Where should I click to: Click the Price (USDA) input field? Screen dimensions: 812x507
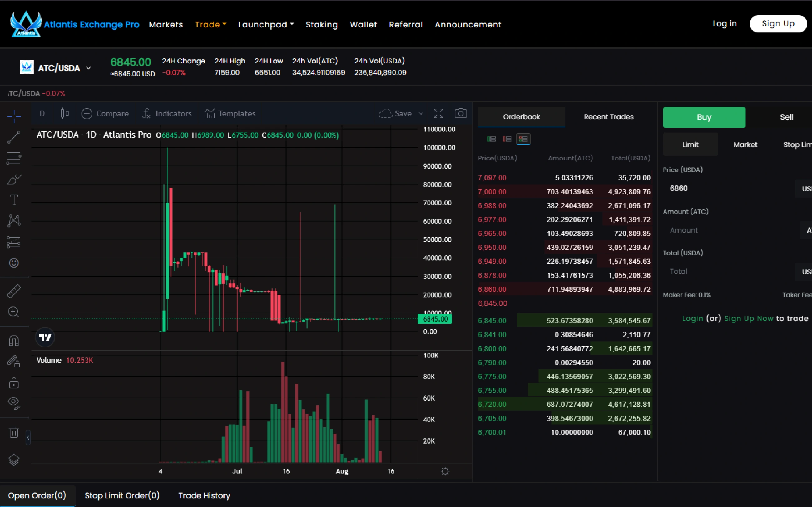pos(729,189)
